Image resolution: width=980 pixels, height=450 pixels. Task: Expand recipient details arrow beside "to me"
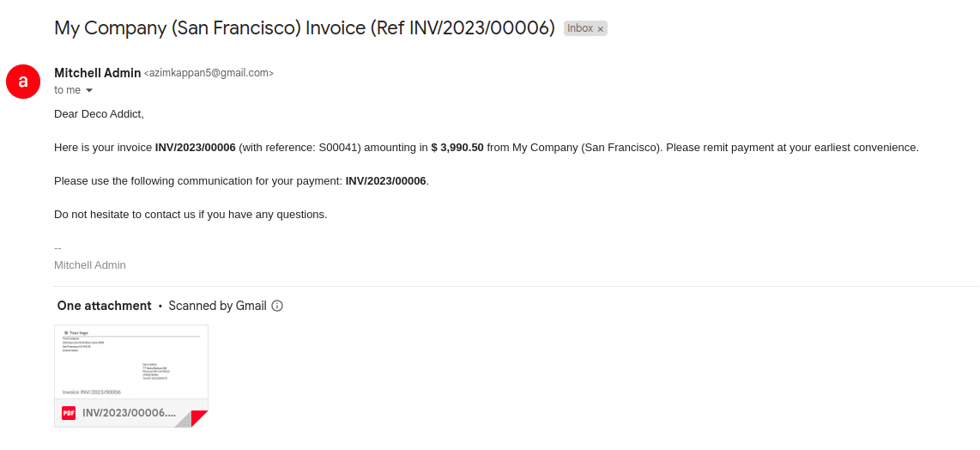[89, 90]
